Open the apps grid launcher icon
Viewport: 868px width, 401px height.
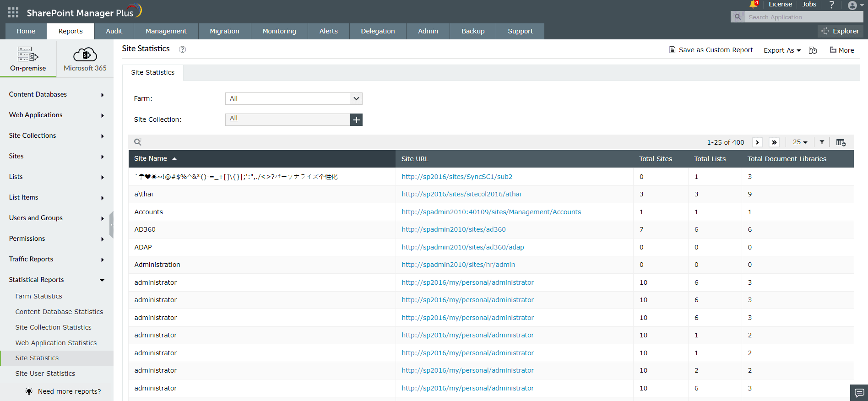click(x=13, y=12)
